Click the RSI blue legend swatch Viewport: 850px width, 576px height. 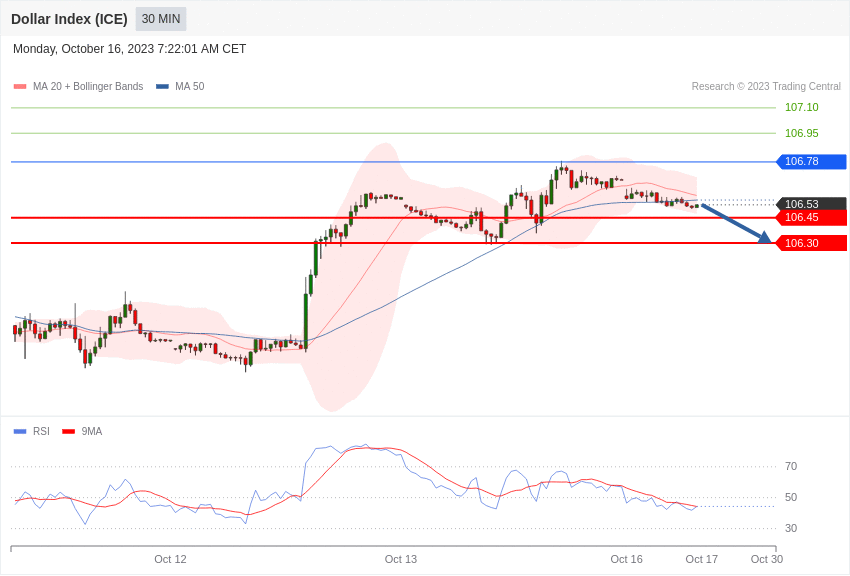pyautogui.click(x=20, y=432)
